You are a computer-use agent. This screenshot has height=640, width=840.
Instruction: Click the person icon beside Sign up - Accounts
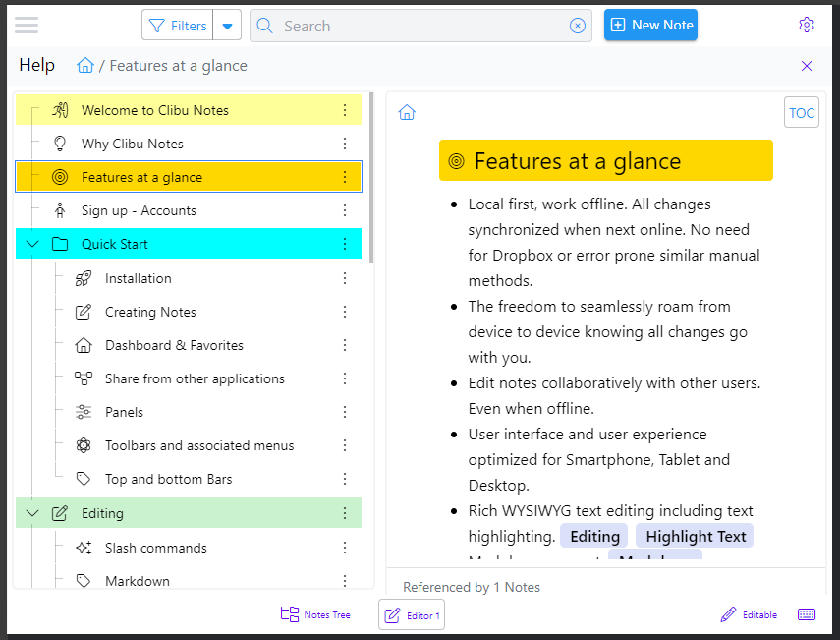pyautogui.click(x=60, y=210)
